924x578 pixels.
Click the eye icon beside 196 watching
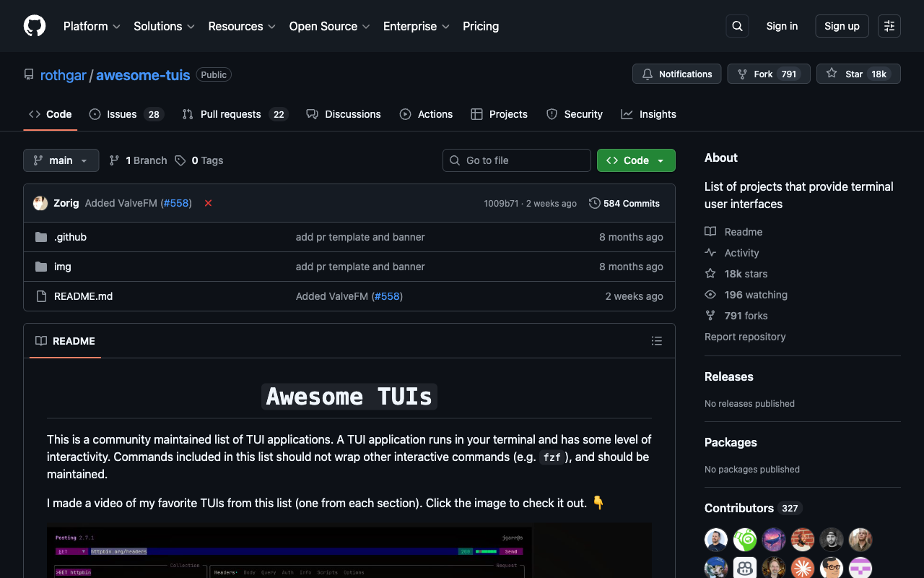point(710,295)
